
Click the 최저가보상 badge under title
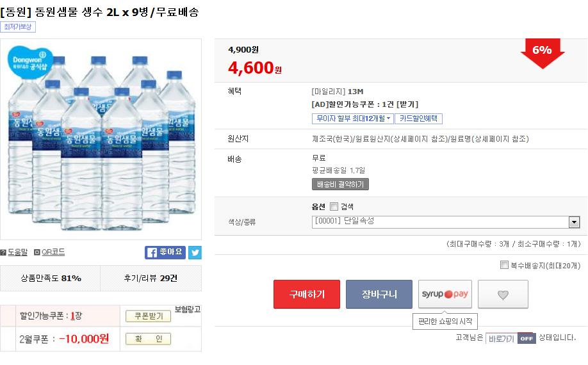click(18, 27)
